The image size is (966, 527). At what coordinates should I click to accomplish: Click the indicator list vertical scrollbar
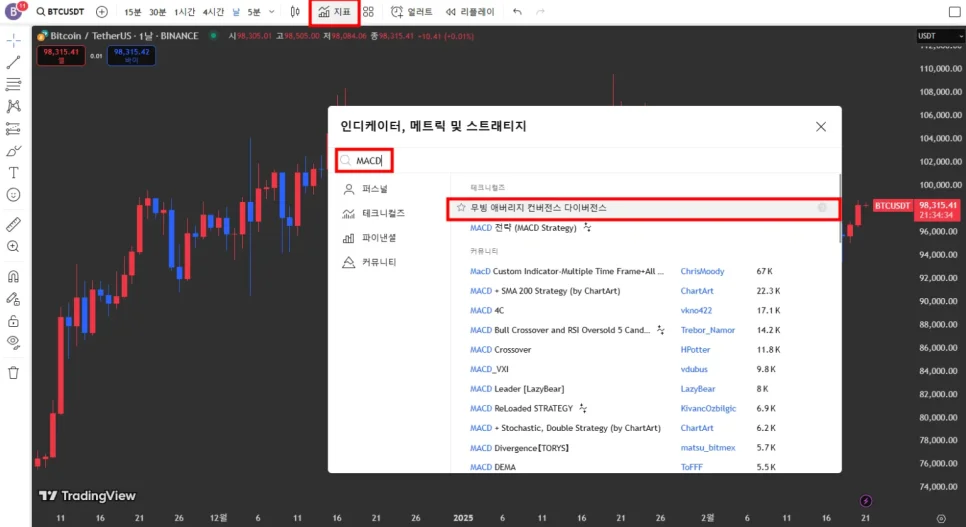(839, 208)
